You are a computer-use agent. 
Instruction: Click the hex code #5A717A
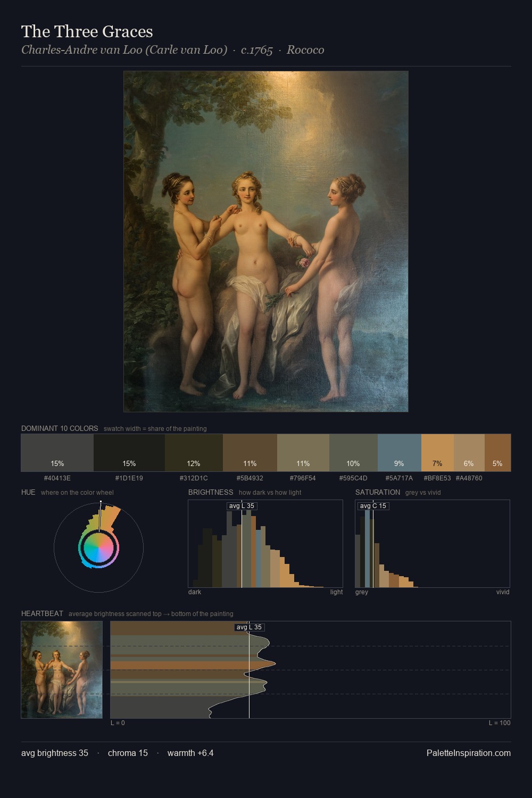[399, 478]
